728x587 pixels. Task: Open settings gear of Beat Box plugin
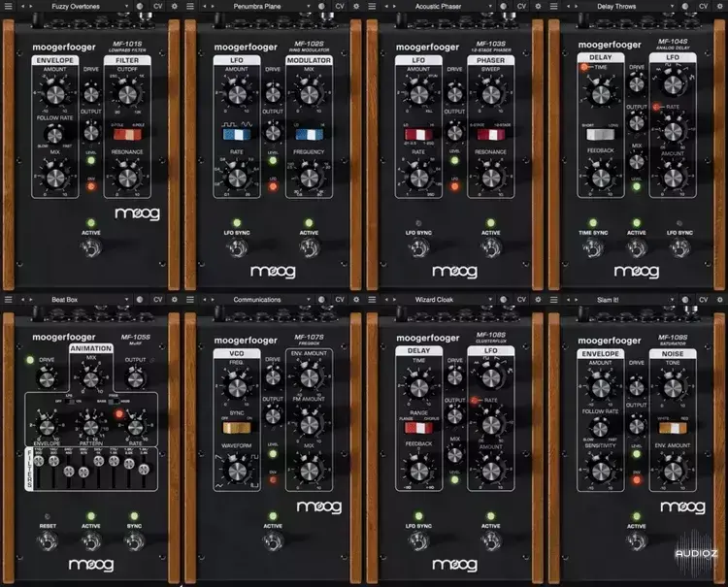pos(175,300)
